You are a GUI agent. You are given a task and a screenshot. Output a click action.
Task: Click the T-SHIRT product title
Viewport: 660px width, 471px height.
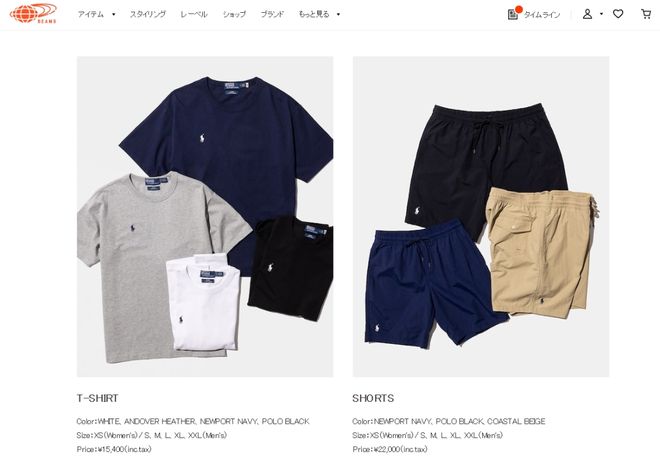tap(97, 398)
